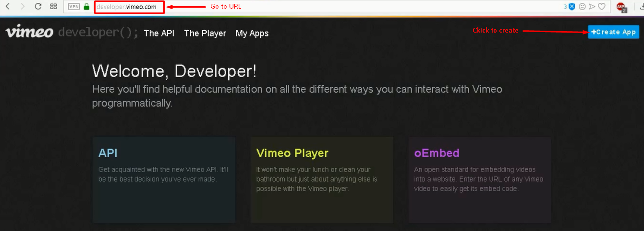The height and width of the screenshot is (231, 644).
Task: Click the green security padlock icon
Action: coord(86,7)
